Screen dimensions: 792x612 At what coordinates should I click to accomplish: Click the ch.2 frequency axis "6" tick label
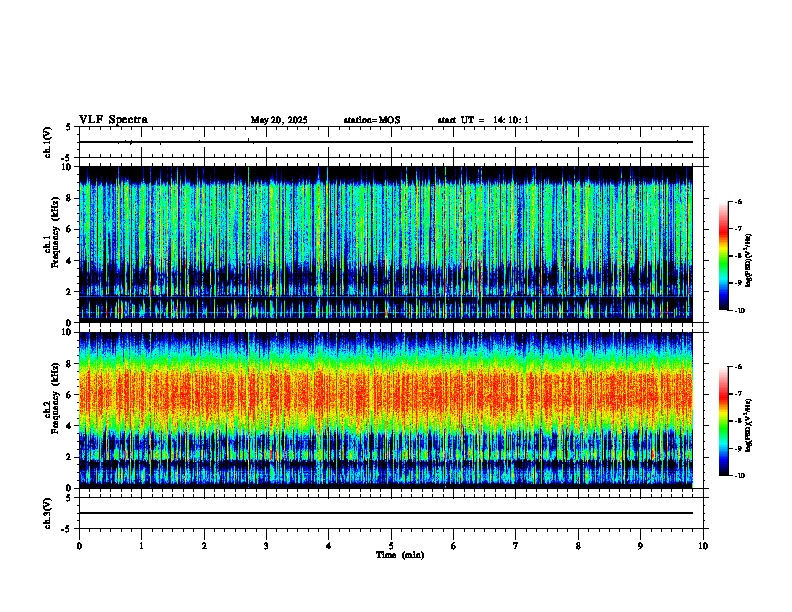(x=69, y=395)
